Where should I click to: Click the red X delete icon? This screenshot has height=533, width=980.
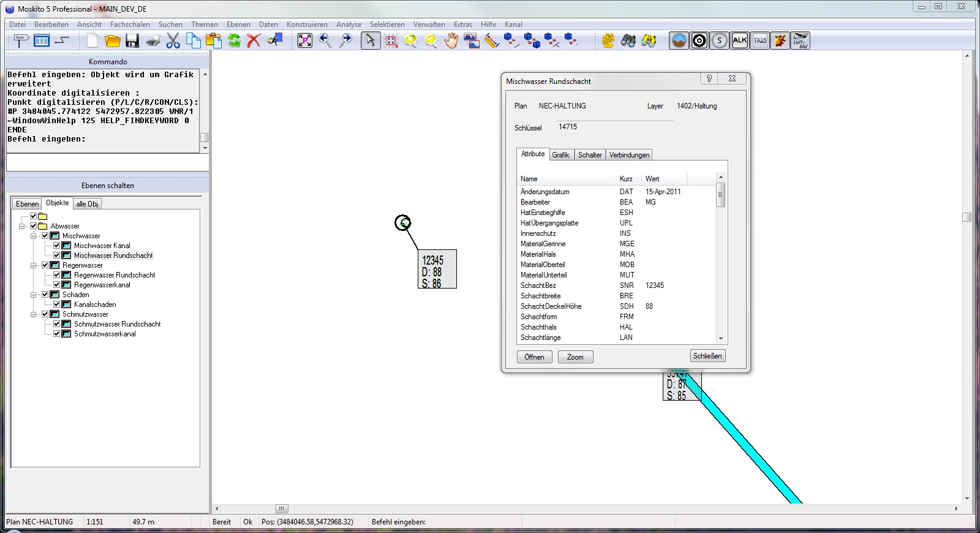coord(254,41)
